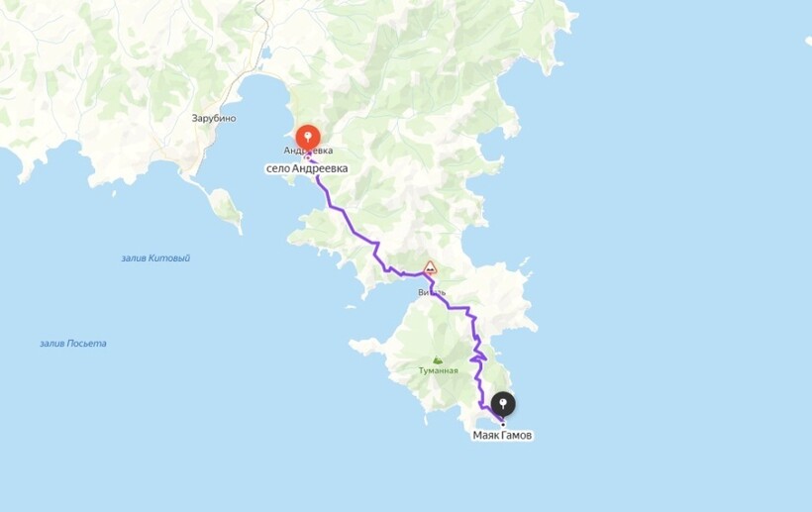Click the залив Посьета bay label
The height and width of the screenshot is (512, 812).
tap(73, 344)
